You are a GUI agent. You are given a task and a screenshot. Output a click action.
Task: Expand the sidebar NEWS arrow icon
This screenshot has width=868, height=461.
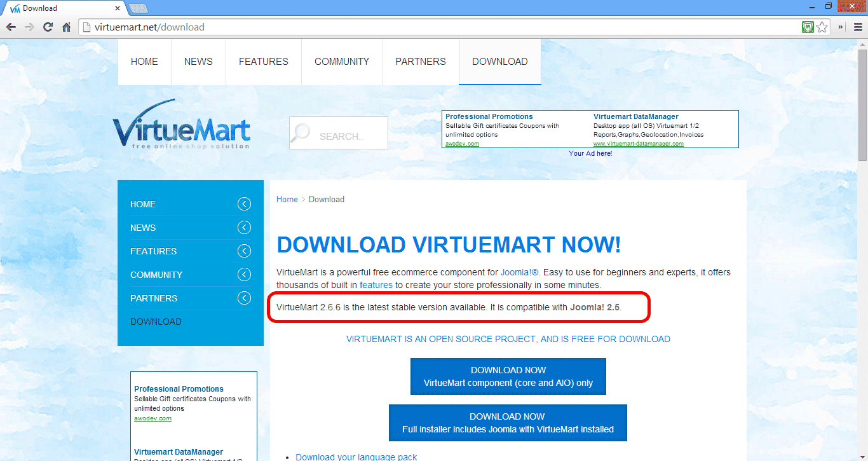pyautogui.click(x=244, y=228)
